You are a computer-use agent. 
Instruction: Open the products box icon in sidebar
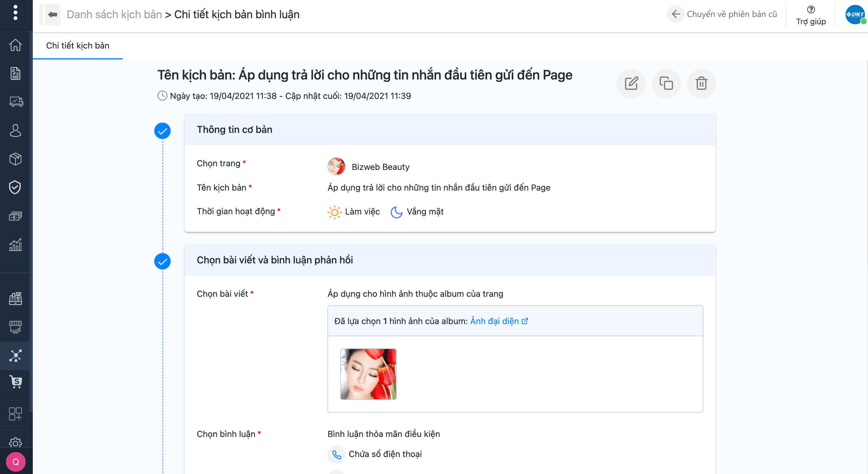(x=15, y=159)
